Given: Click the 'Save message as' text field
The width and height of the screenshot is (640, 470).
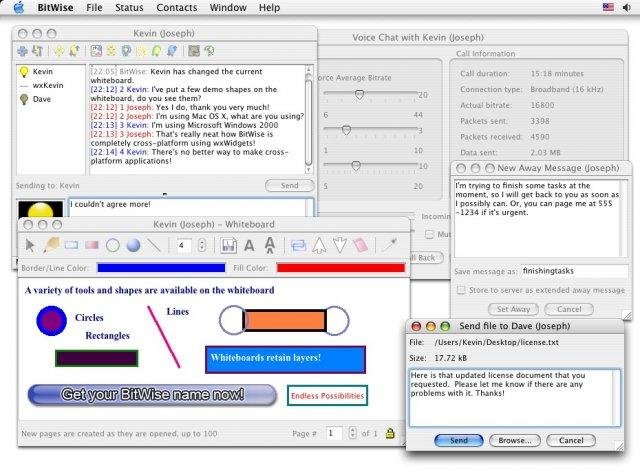Looking at the screenshot, I should point(574,271).
